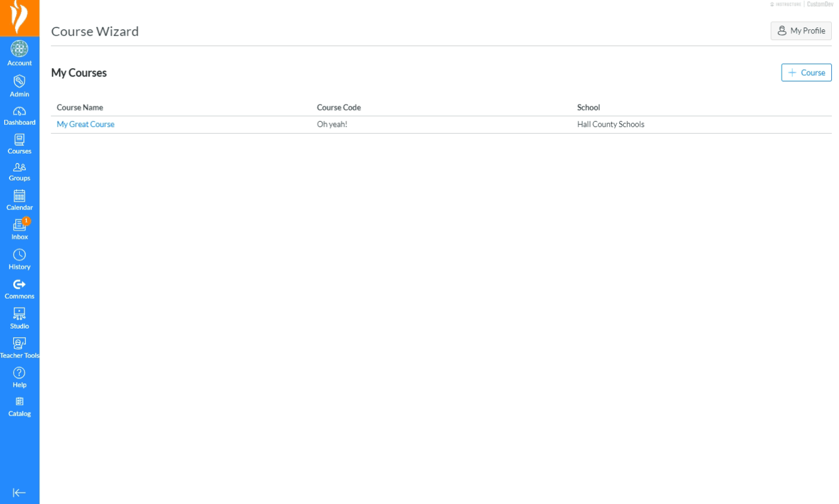This screenshot has height=504, width=839.
Task: Open Teacher Tools from the sidebar
Action: click(20, 345)
